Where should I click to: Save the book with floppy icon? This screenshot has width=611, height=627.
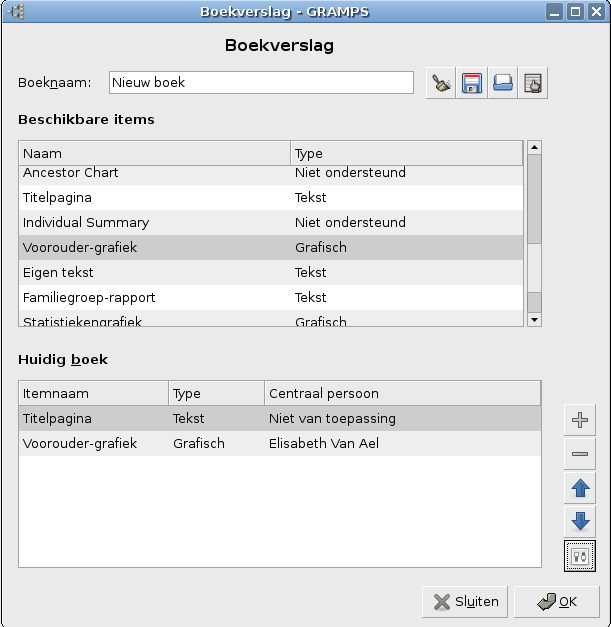(471, 83)
